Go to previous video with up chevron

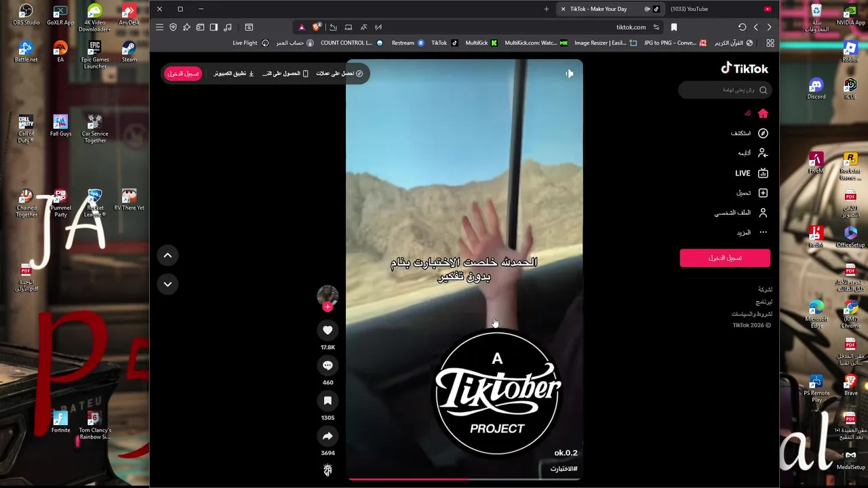point(167,256)
